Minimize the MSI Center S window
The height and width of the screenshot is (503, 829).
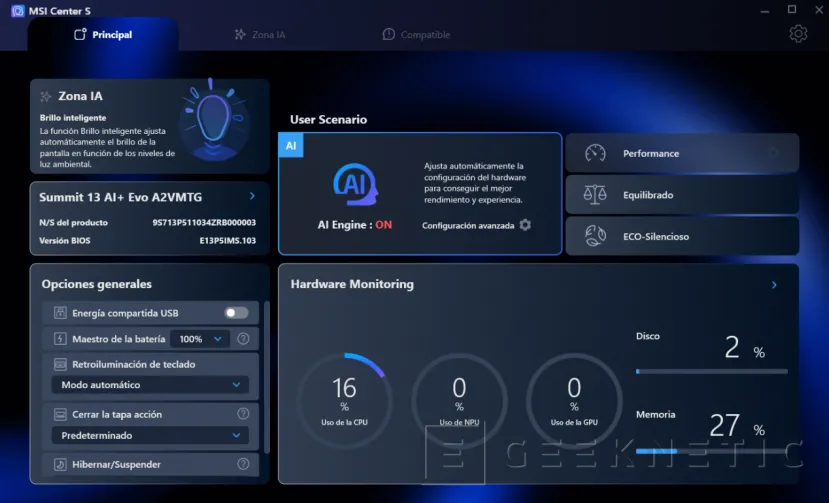[x=764, y=11]
